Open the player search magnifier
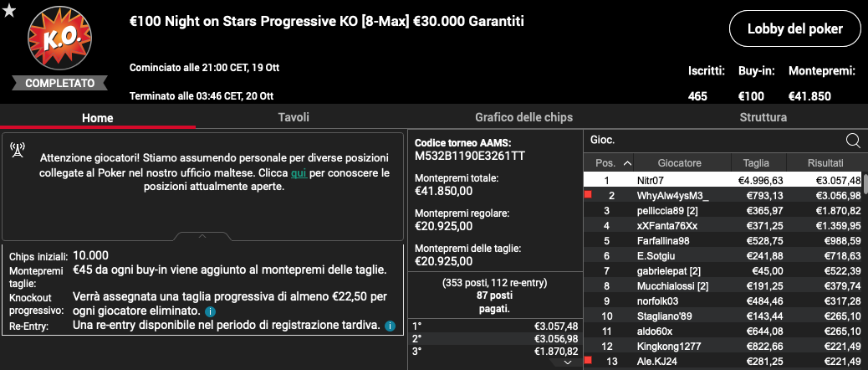Image resolution: width=868 pixels, height=370 pixels. 853,141
